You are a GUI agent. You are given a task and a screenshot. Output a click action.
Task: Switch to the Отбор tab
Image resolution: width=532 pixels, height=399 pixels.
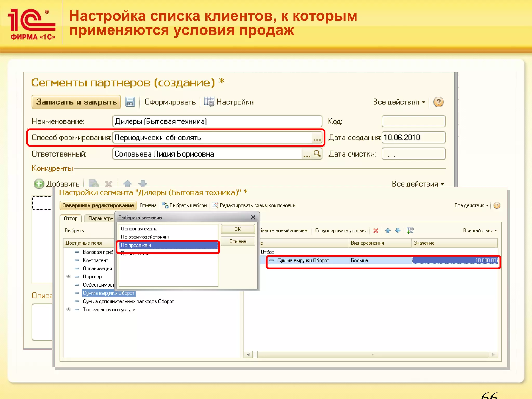pos(71,218)
